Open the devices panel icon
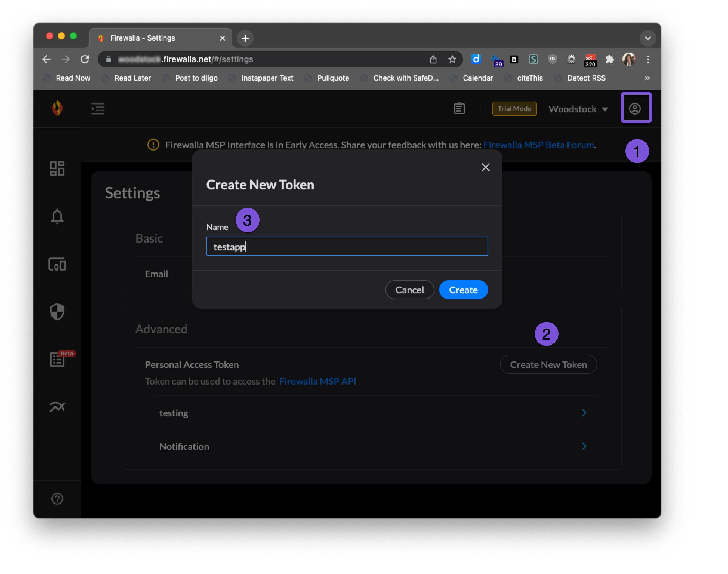This screenshot has height=574, width=728. pyautogui.click(x=57, y=265)
